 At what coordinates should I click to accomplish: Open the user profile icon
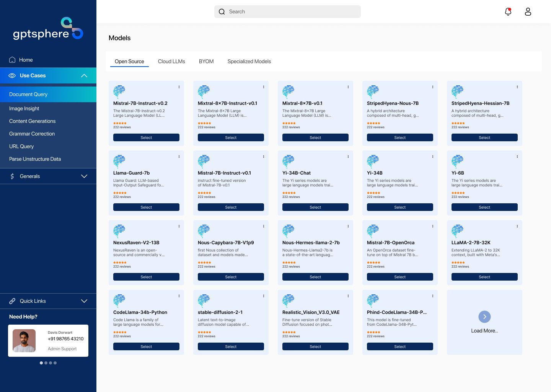(528, 11)
